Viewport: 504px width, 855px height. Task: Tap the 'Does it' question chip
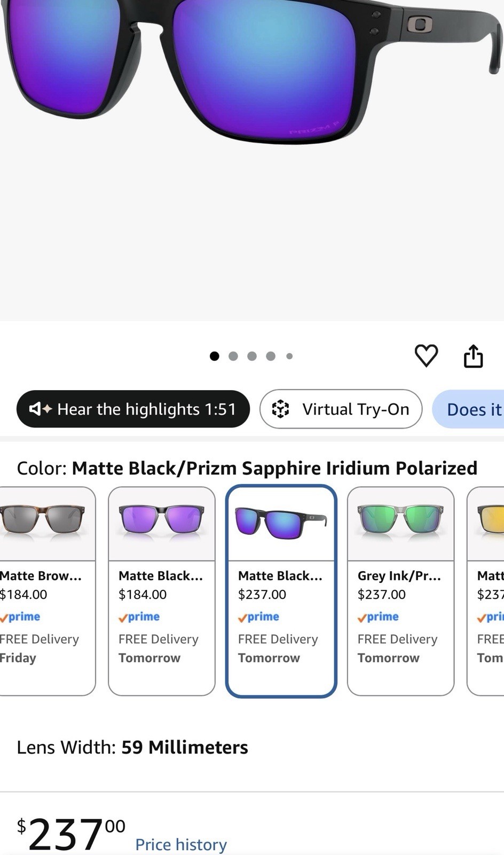[468, 409]
